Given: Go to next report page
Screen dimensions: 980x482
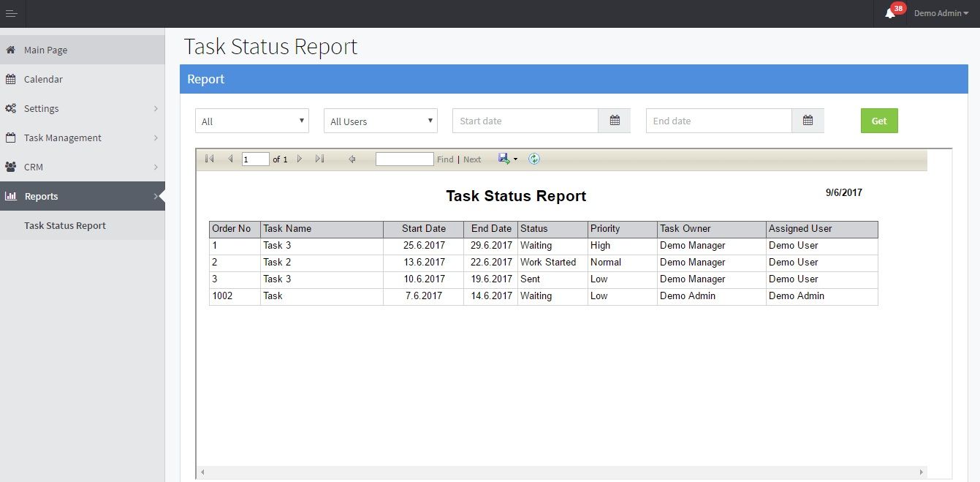Looking at the screenshot, I should pos(300,159).
